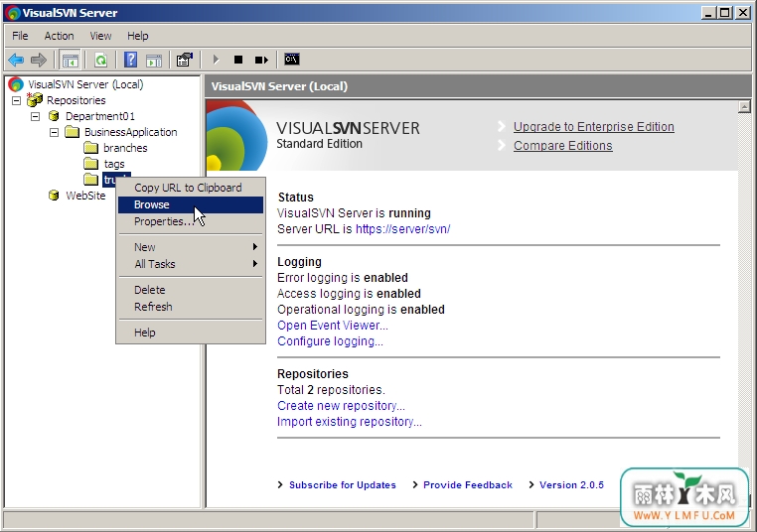Select the BusinessApplication tree label

tap(131, 132)
